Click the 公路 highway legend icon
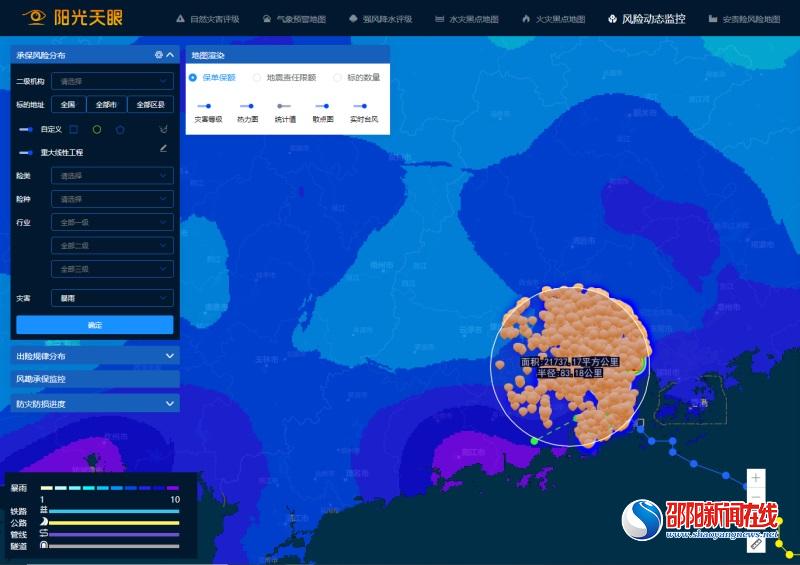This screenshot has height=565, width=800. [x=44, y=522]
